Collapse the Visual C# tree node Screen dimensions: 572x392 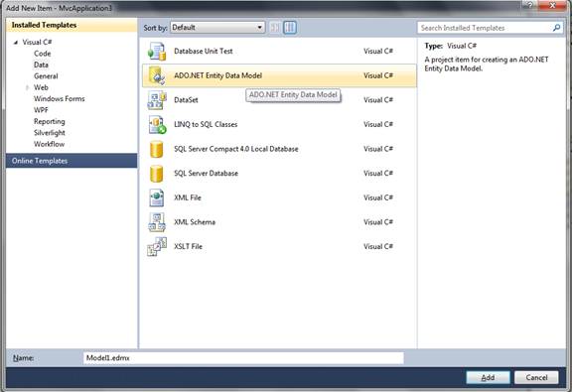16,43
